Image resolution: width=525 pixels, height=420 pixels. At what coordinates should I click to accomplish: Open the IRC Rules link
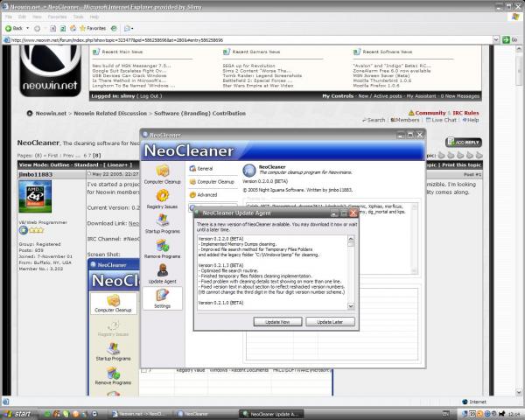[465, 113]
